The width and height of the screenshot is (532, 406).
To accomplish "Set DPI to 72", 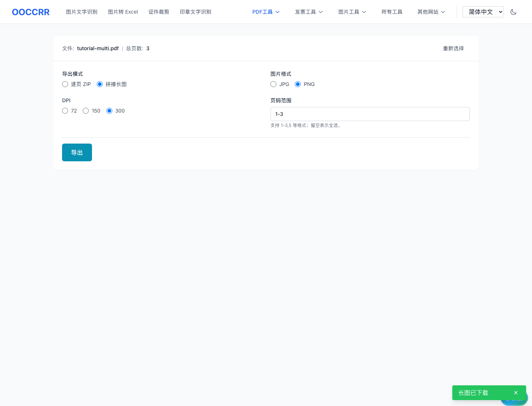I will (65, 111).
